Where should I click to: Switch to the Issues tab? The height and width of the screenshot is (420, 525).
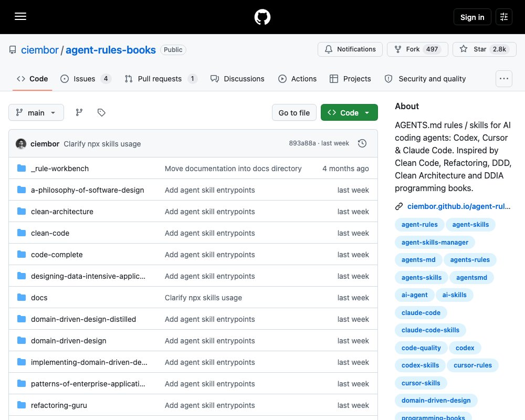[x=86, y=79]
